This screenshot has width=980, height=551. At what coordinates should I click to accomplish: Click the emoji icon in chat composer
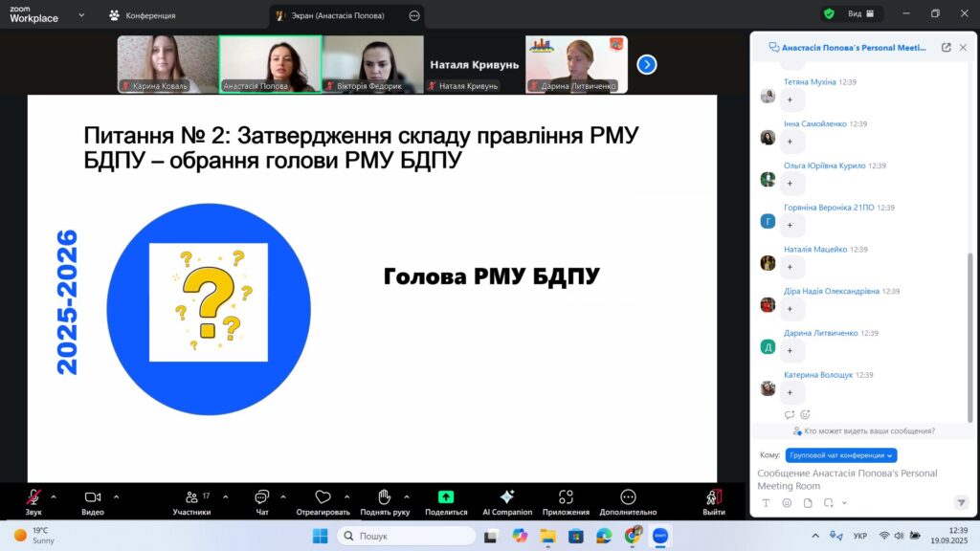787,503
